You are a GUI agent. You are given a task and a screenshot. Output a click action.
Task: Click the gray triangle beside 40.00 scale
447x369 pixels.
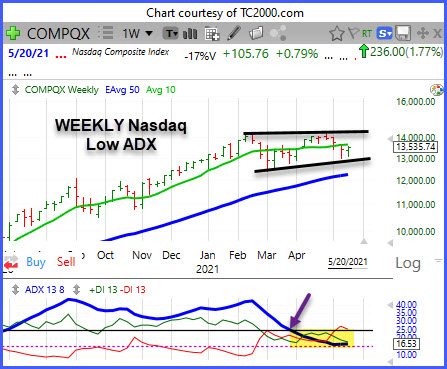391,305
